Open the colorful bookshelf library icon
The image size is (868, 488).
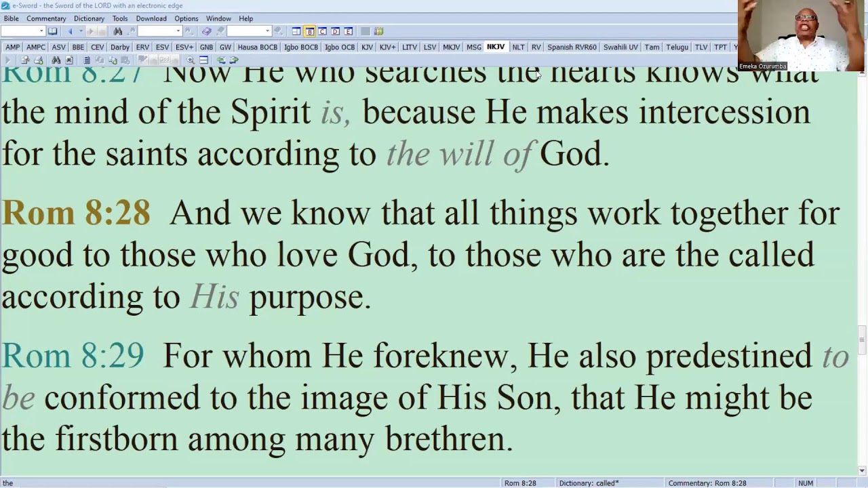click(x=378, y=31)
